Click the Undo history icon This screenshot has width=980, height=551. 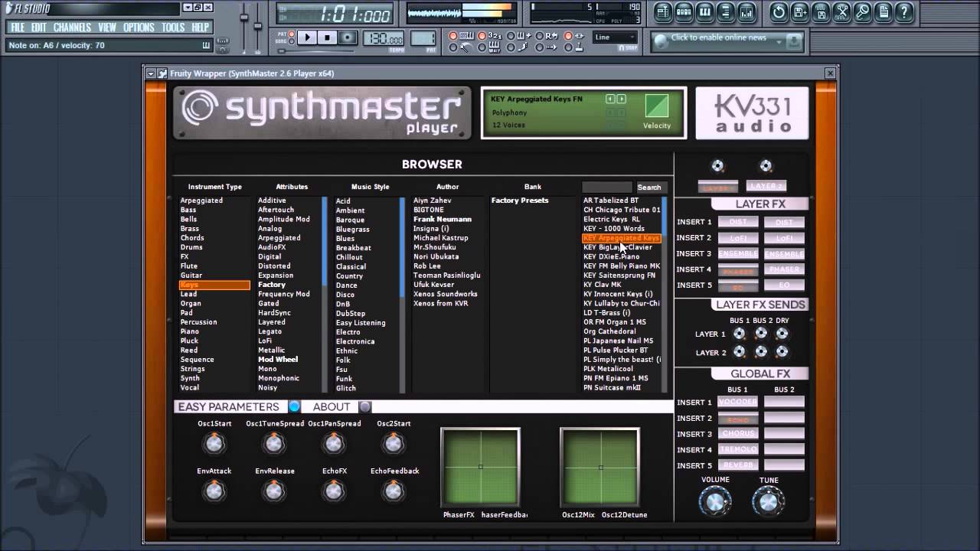tap(779, 11)
